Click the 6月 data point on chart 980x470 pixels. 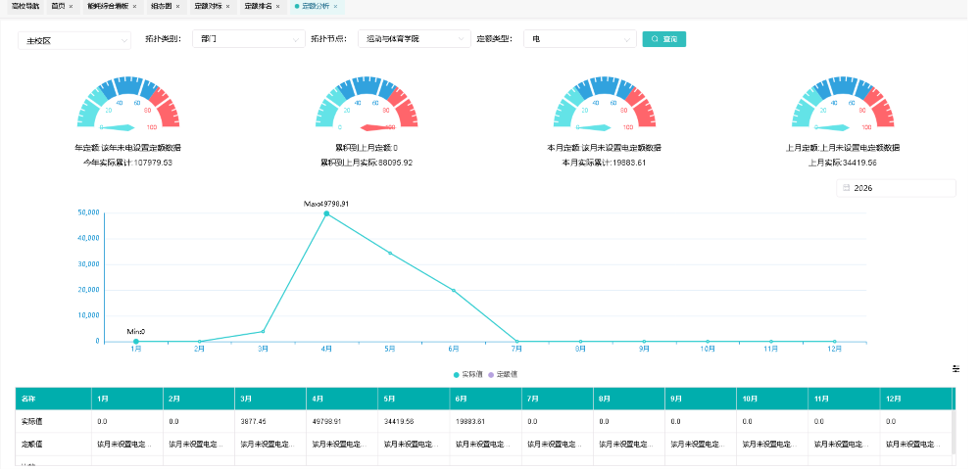tap(454, 290)
